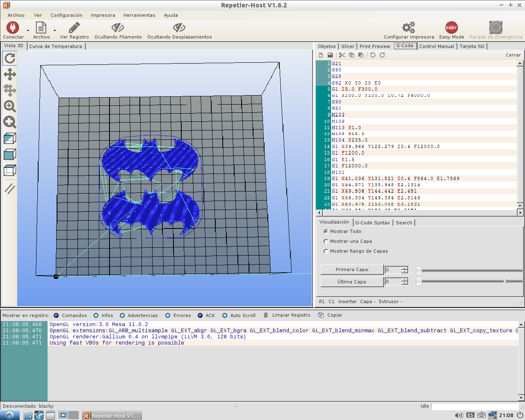Open the Search tab
This screenshot has height=420, width=525.
coord(404,223)
